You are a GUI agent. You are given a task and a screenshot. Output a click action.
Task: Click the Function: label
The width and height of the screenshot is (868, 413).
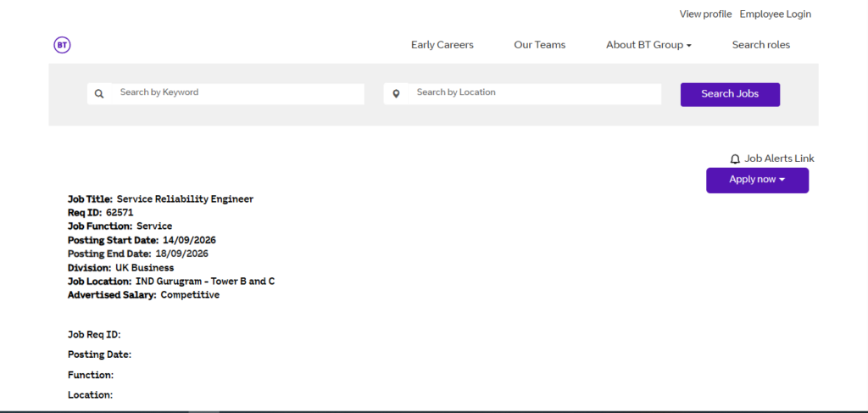point(91,375)
